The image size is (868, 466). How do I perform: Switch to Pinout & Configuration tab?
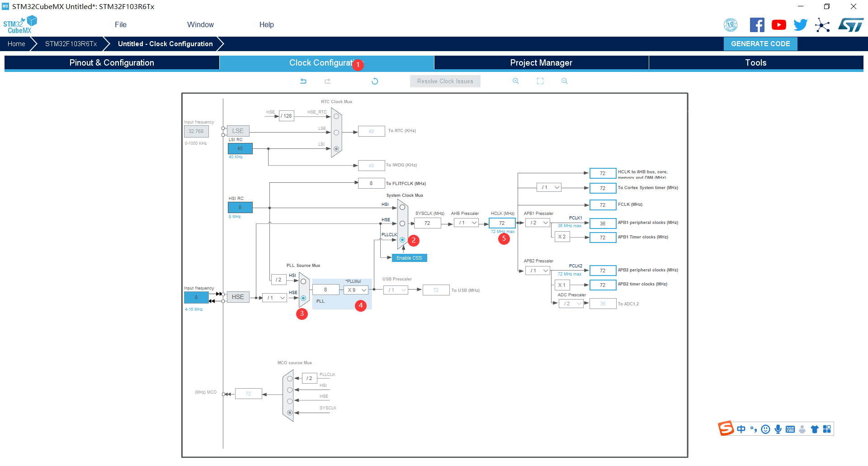tap(112, 63)
